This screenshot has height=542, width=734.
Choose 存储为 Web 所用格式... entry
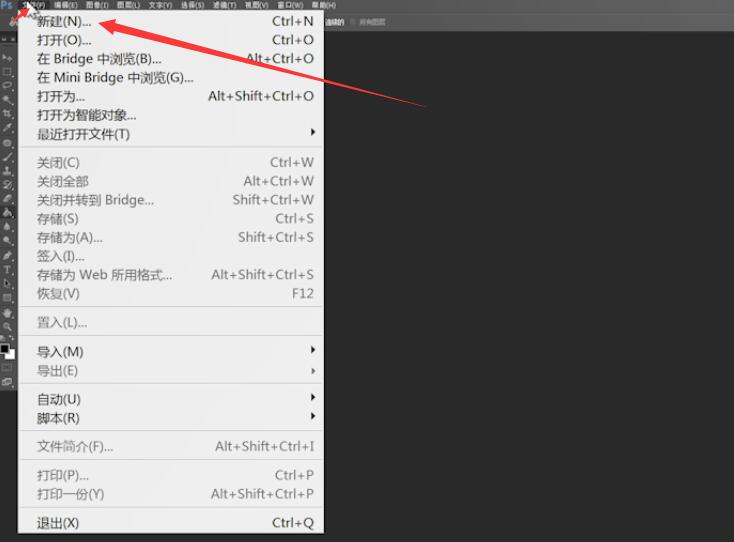point(171,275)
